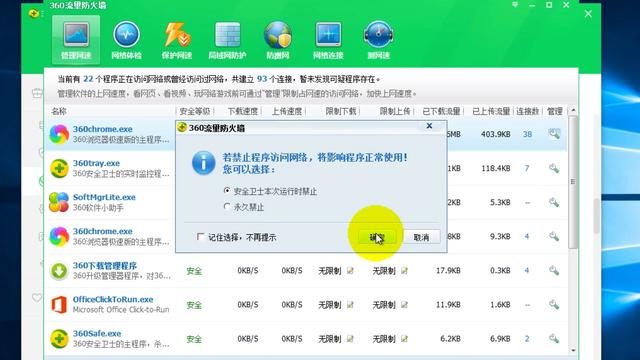
Task: Click the program list vertical scrollbar thumb
Action: coord(573,182)
